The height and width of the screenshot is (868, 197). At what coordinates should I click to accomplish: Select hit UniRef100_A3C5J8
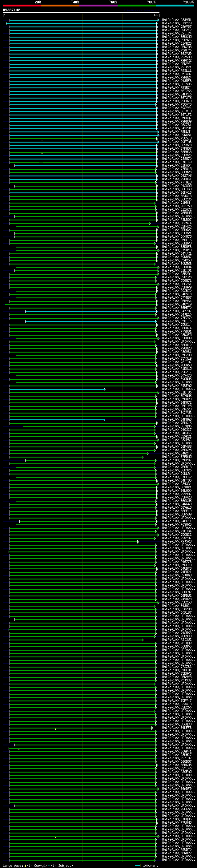[x=177, y=139]
